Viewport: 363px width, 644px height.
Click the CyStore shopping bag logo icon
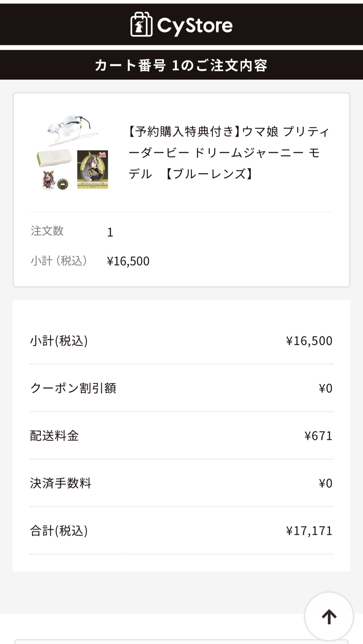point(141,25)
